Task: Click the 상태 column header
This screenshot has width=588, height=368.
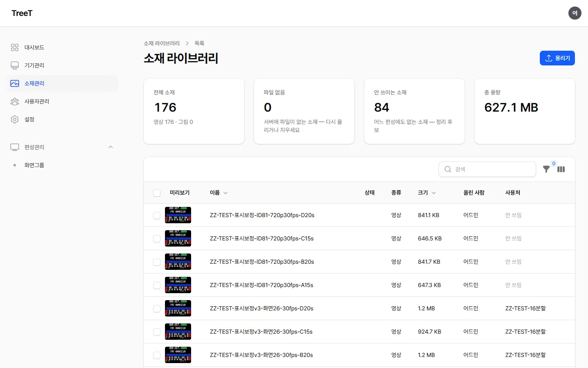Action: pyautogui.click(x=370, y=193)
